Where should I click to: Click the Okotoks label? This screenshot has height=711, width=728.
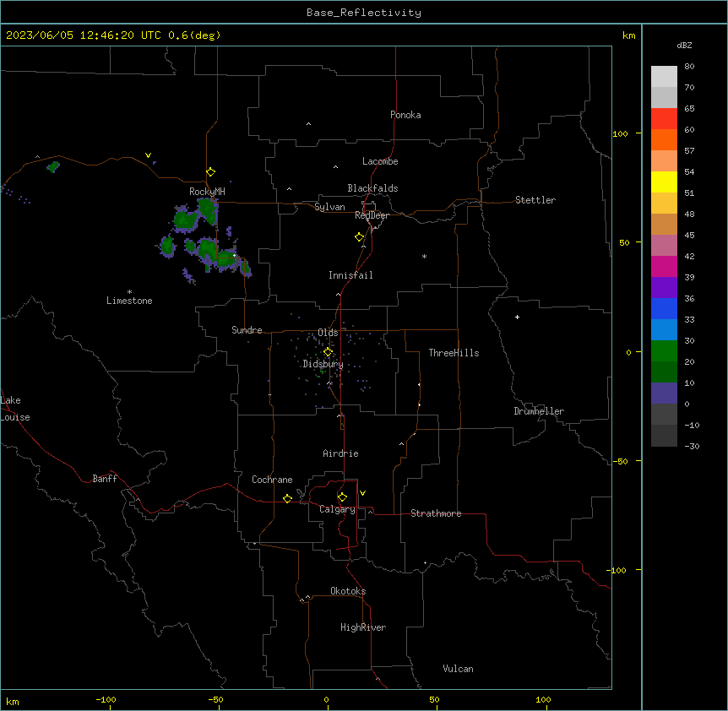point(348,591)
